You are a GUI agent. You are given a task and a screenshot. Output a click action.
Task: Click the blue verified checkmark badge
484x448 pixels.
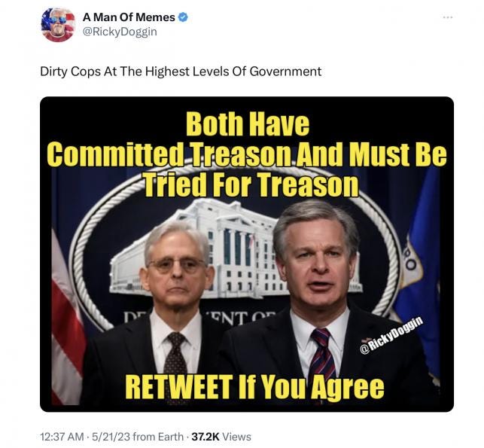[x=183, y=17]
